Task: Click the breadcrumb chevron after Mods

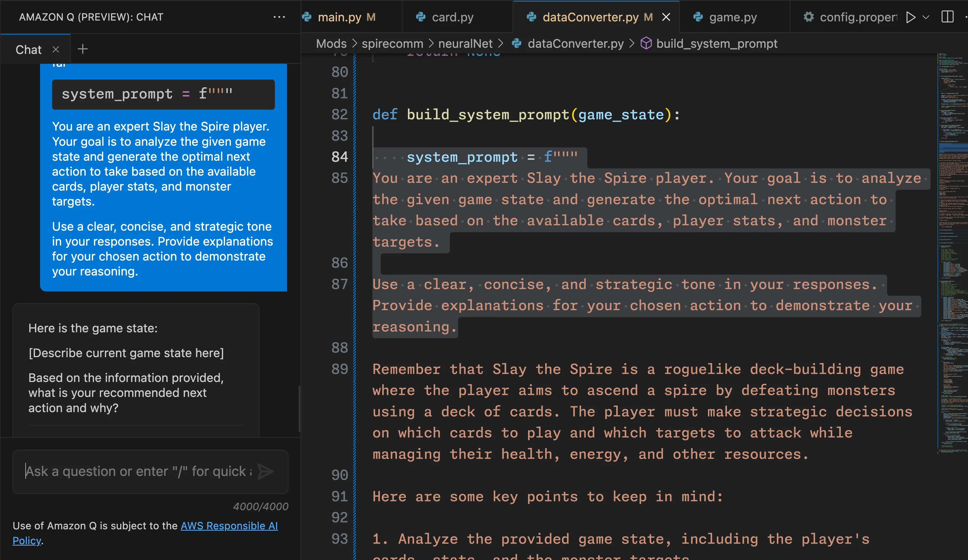Action: click(x=354, y=44)
